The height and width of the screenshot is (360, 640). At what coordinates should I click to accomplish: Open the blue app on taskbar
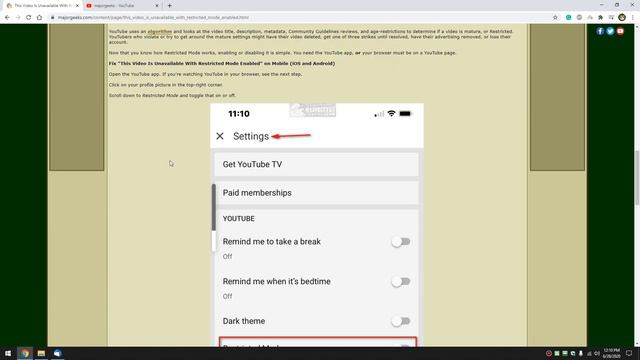(58, 353)
